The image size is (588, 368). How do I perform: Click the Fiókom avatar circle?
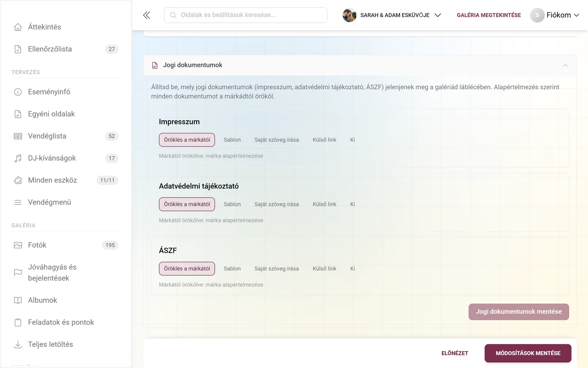537,15
